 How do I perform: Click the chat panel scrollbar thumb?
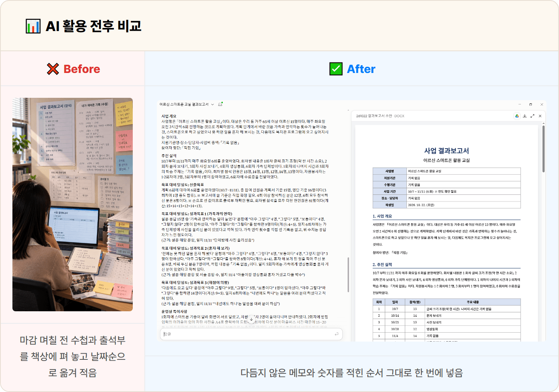(348, 274)
